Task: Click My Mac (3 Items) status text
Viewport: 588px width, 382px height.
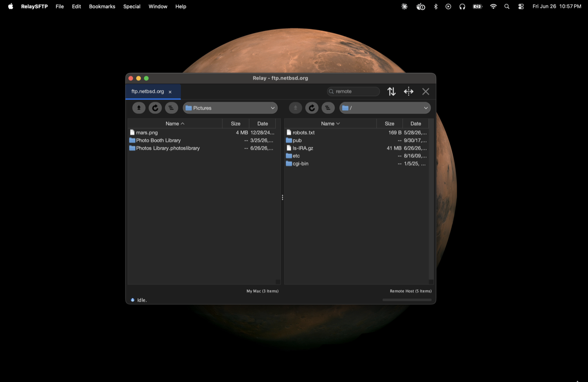Action: click(262, 291)
